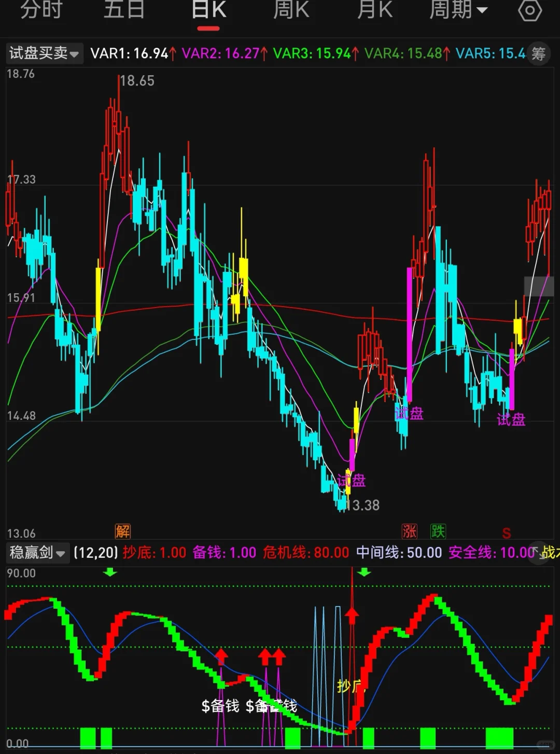Tap the green 跌 marker
The height and width of the screenshot is (754, 560).
pyautogui.click(x=438, y=531)
